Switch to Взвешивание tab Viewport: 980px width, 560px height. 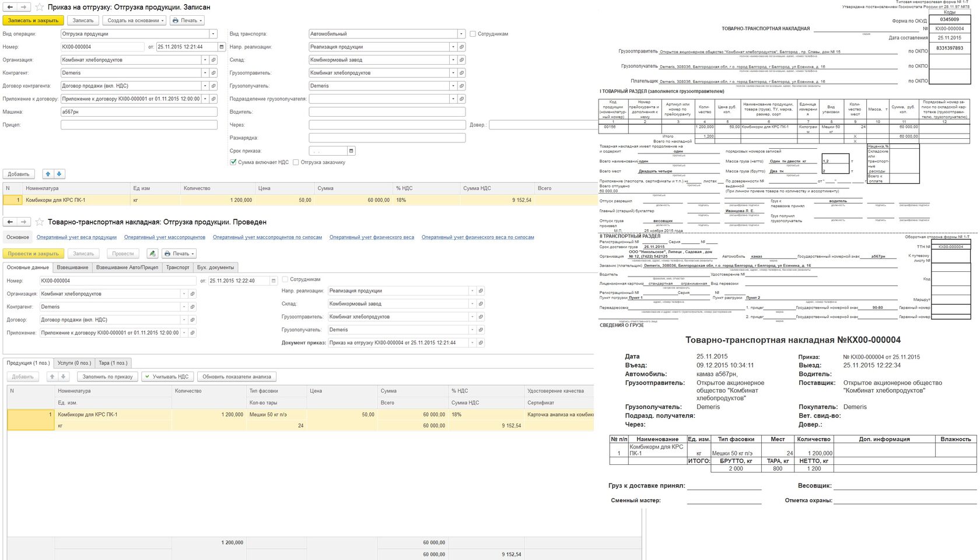pos(72,267)
